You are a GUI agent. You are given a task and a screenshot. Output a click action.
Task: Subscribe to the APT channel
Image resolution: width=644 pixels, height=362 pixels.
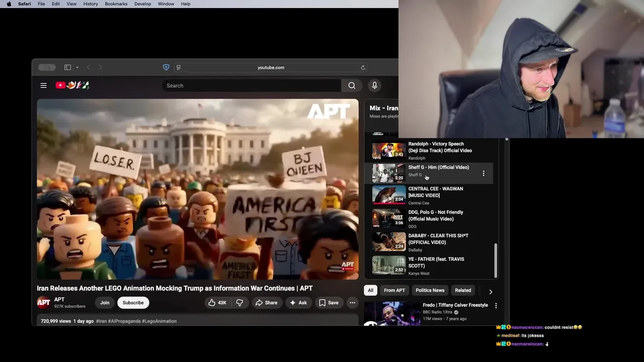(x=133, y=303)
